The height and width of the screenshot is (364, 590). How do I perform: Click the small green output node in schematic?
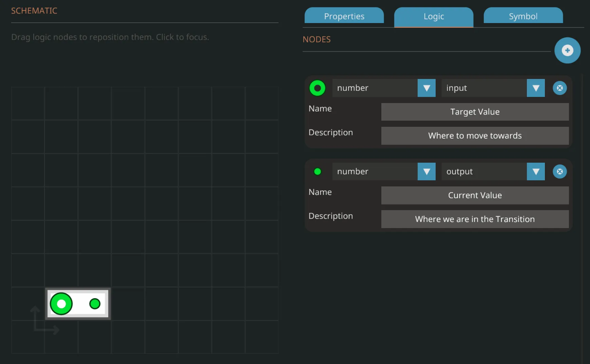tap(95, 304)
